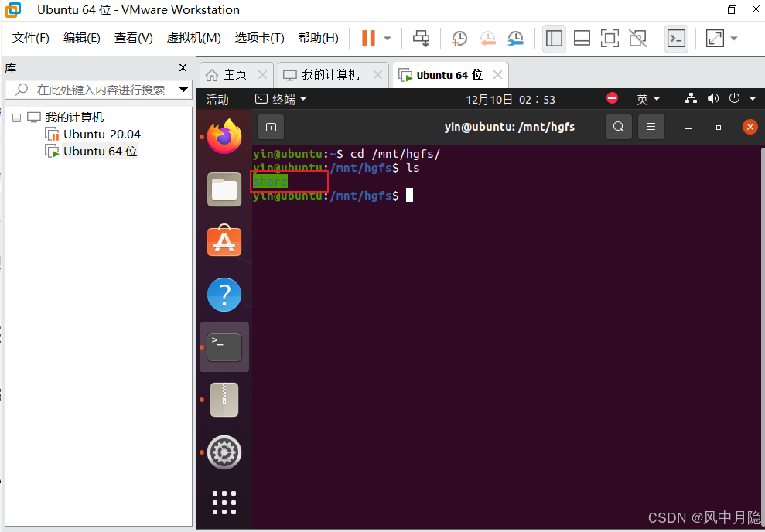
Task: Click the volume speaker icon
Action: pyautogui.click(x=713, y=98)
